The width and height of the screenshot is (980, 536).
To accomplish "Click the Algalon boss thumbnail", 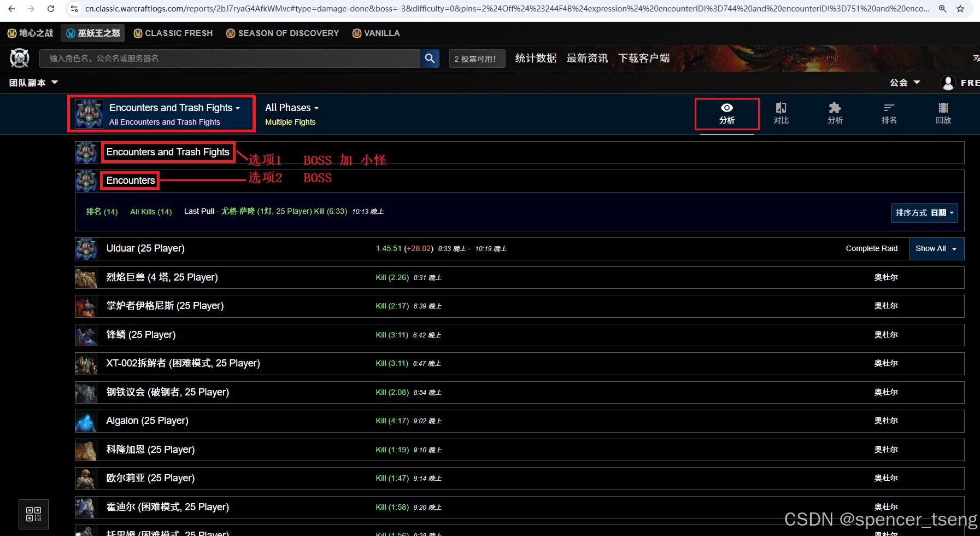I will 86,421.
